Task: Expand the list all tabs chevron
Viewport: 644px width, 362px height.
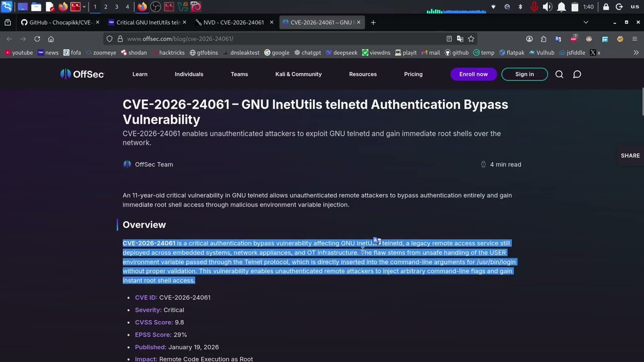Action: click(x=586, y=22)
